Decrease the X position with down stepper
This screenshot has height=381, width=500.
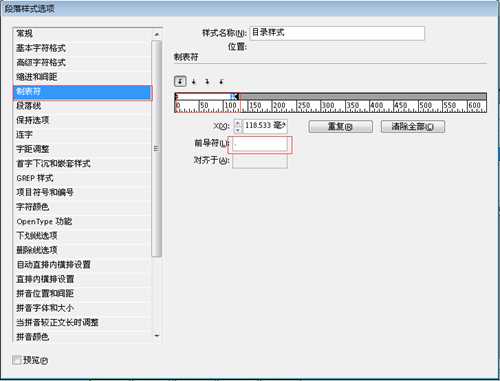coord(237,130)
